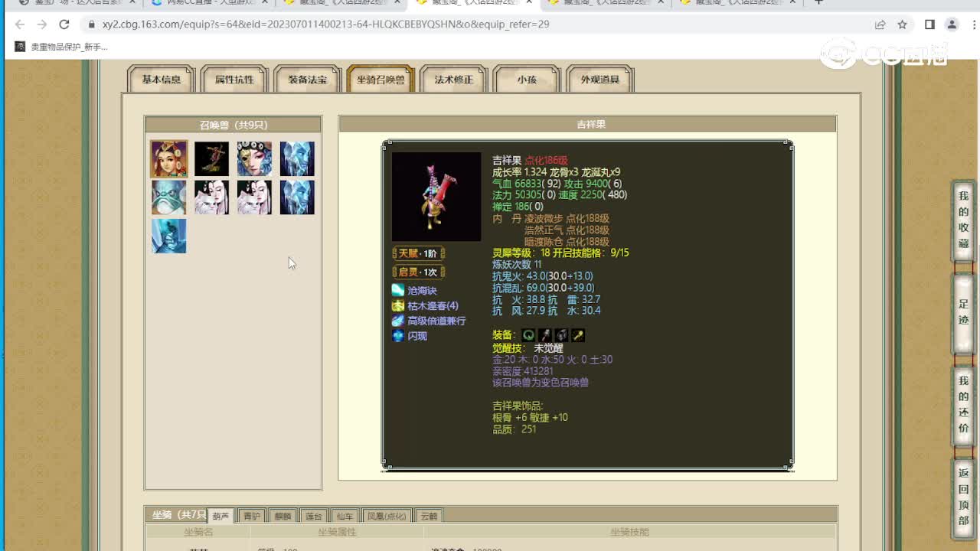The image size is (980, 551).
Task: Switch to the 装备法宝 tab
Action: tap(308, 79)
